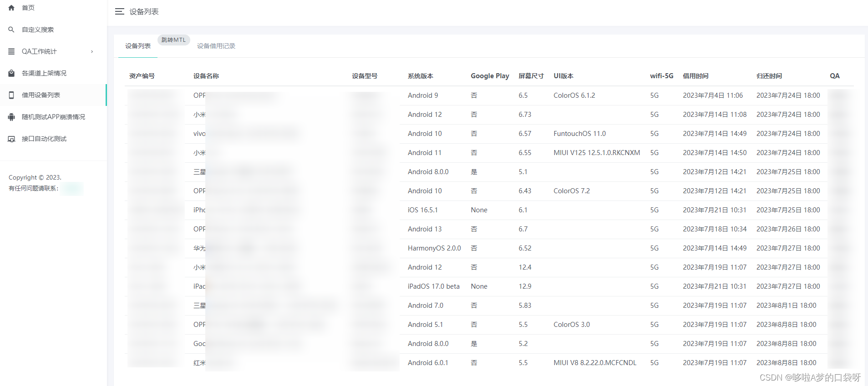Click the 系统版本 column header
Viewport: 868px width, 386px height.
click(x=421, y=76)
